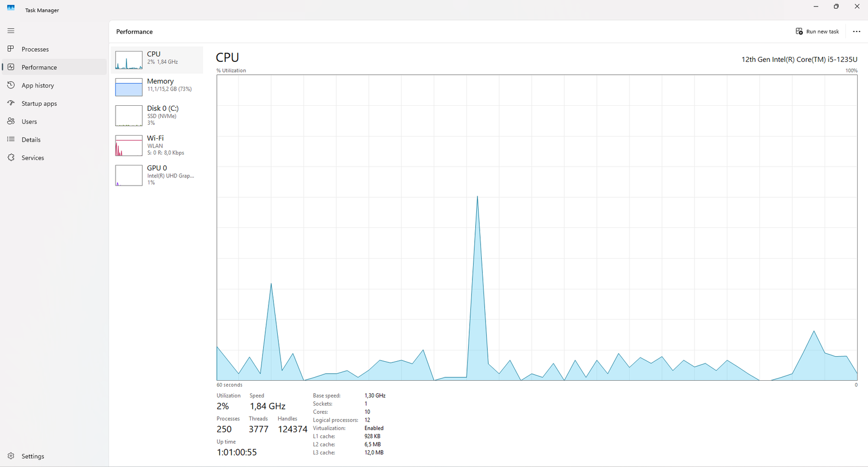Select the GPU 0 resource entry
The width and height of the screenshot is (868, 467).
click(x=157, y=175)
